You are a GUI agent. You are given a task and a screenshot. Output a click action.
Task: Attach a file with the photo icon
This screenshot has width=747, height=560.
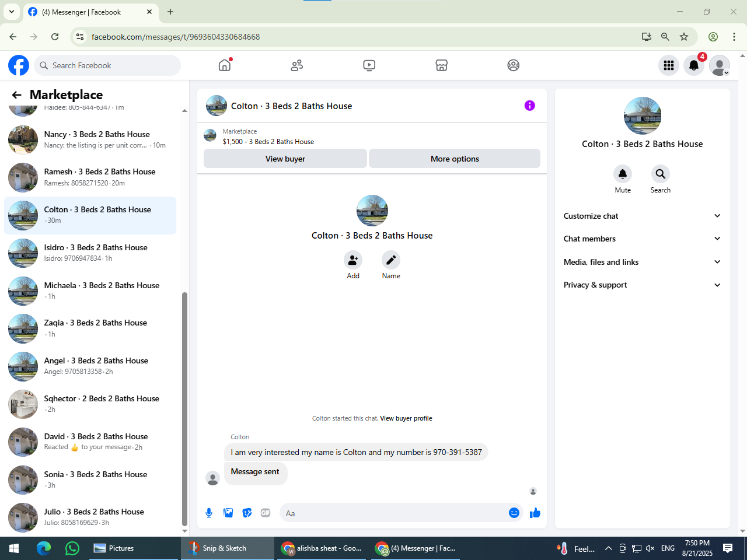coord(228,513)
